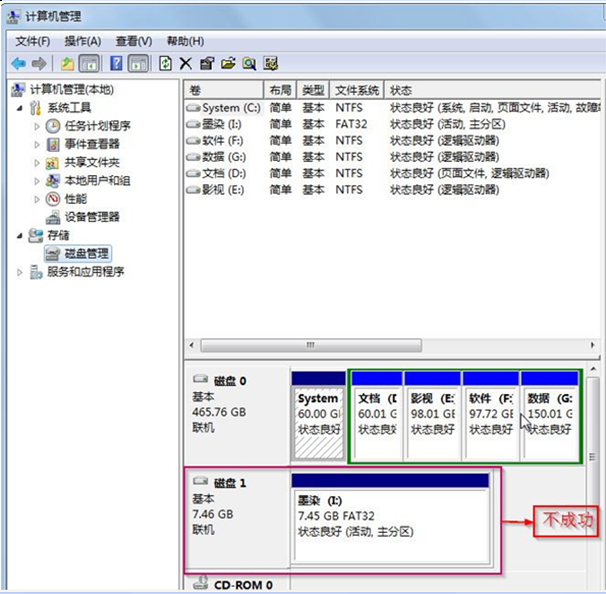The image size is (606, 594).
Task: Click the Refresh icon in toolbar
Action: click(165, 63)
